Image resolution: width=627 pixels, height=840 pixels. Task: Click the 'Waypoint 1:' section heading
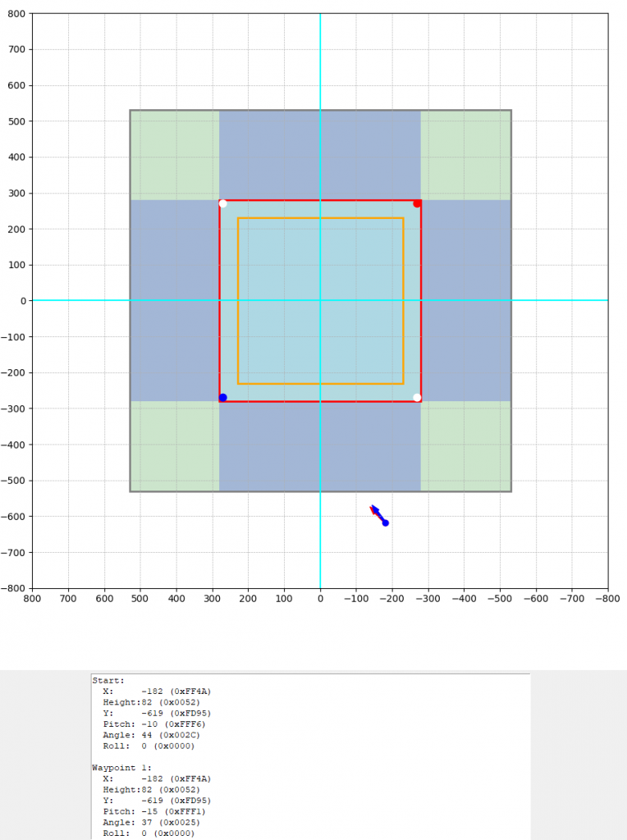point(120,767)
